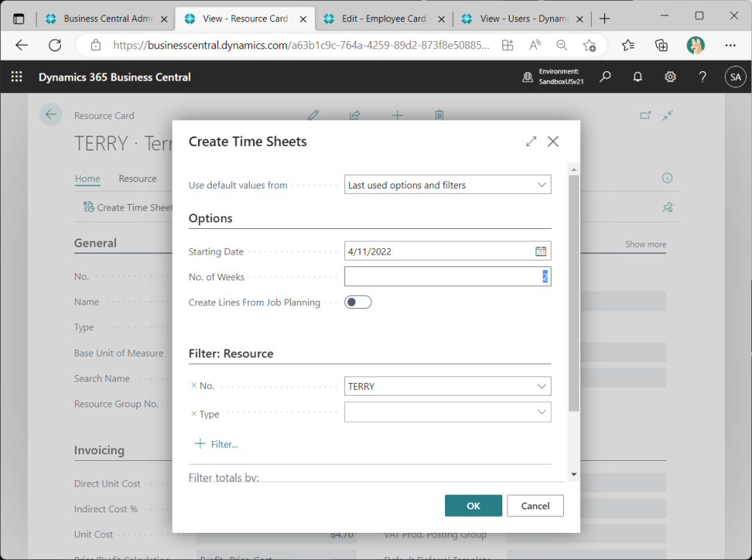This screenshot has height=560, width=752.
Task: Expand the Create Time Sheets dialog to full screen
Action: coord(531,142)
